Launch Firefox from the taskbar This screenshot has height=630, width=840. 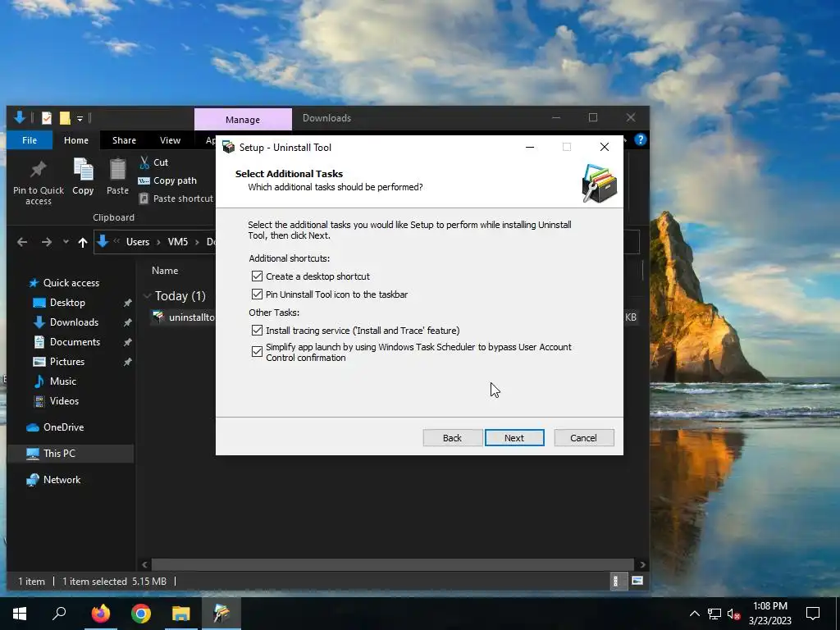click(x=100, y=614)
